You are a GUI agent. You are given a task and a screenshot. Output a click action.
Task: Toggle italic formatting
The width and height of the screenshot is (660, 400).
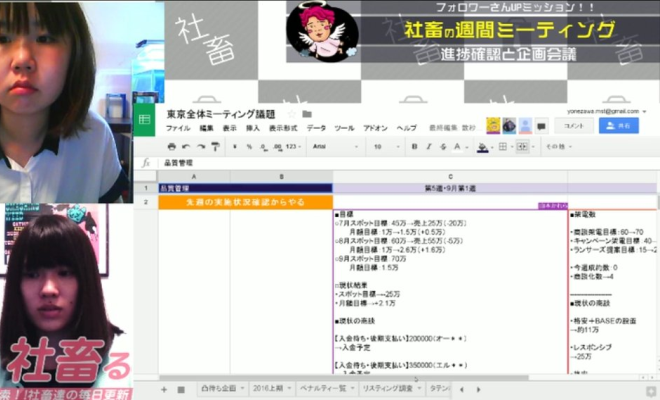(428, 147)
